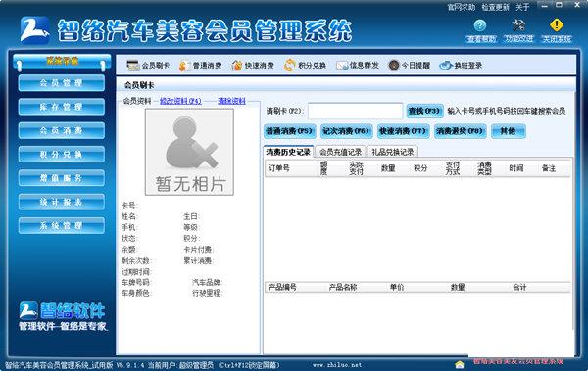Select the 系统平台 sidebar header
The image size is (588, 371).
coord(62,62)
